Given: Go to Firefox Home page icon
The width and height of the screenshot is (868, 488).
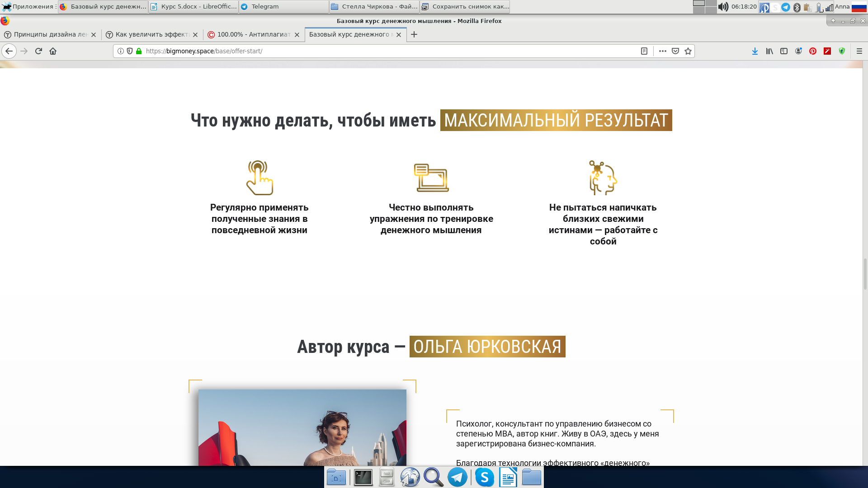Looking at the screenshot, I should click(53, 51).
